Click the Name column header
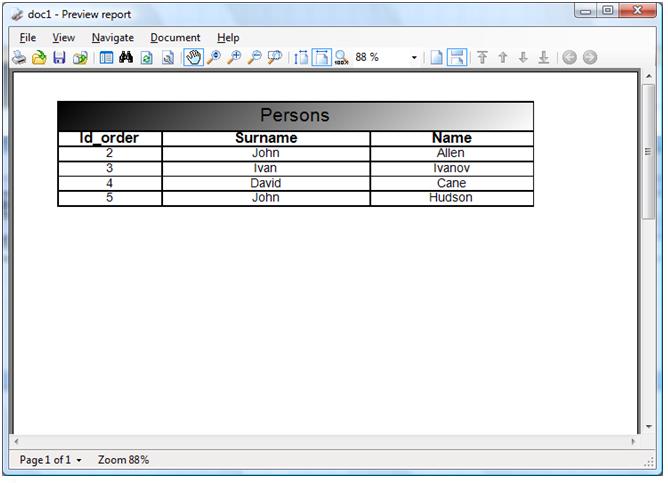This screenshot has height=483, width=668. click(x=452, y=138)
